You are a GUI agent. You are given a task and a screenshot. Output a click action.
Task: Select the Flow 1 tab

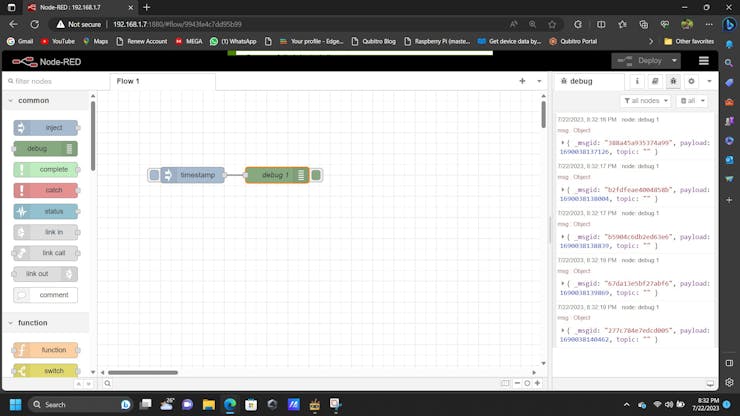click(x=128, y=81)
